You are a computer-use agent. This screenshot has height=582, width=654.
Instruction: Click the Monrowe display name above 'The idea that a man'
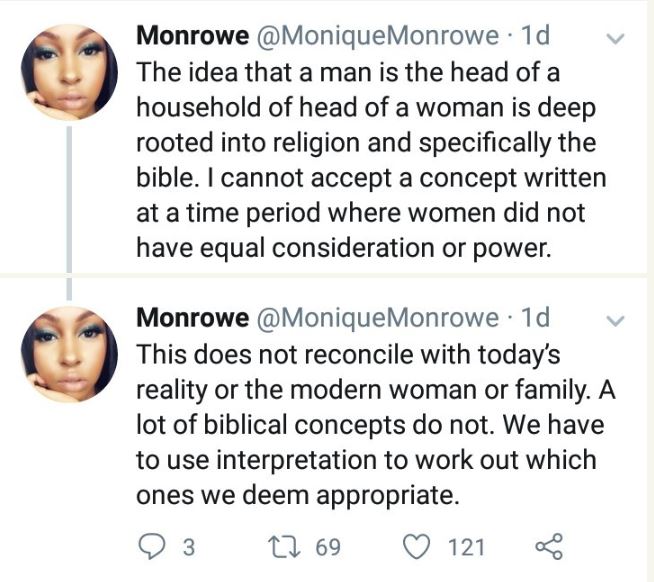[193, 37]
